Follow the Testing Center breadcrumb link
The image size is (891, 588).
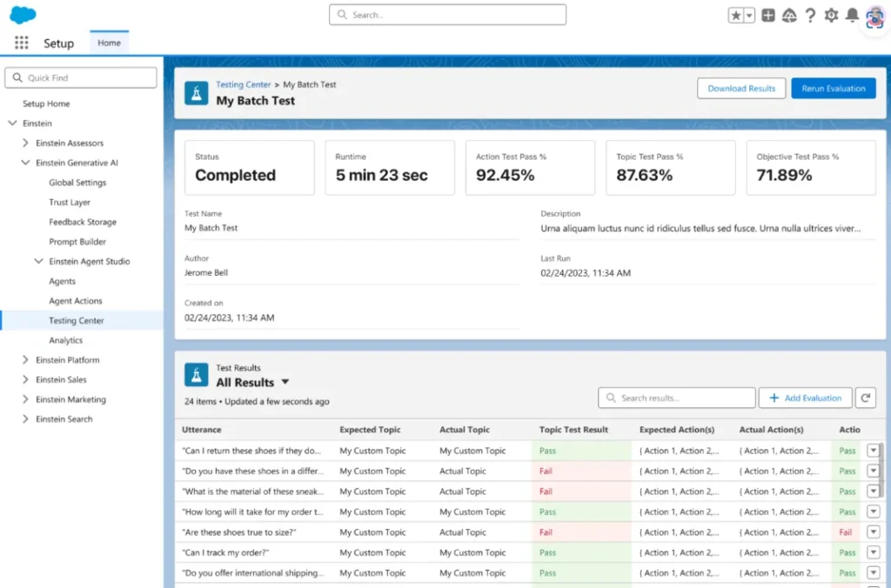point(244,85)
